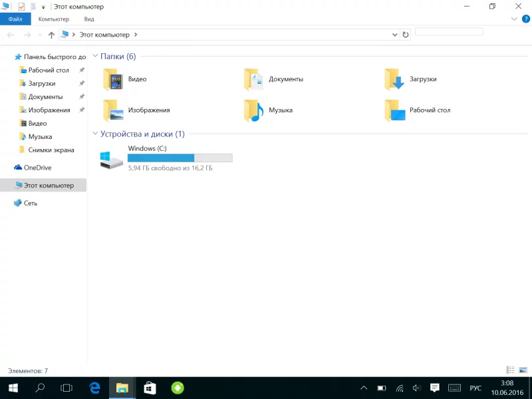Expand the ribbon with the chevron
Image resolution: width=532 pixels, height=399 pixels.
coord(514,19)
